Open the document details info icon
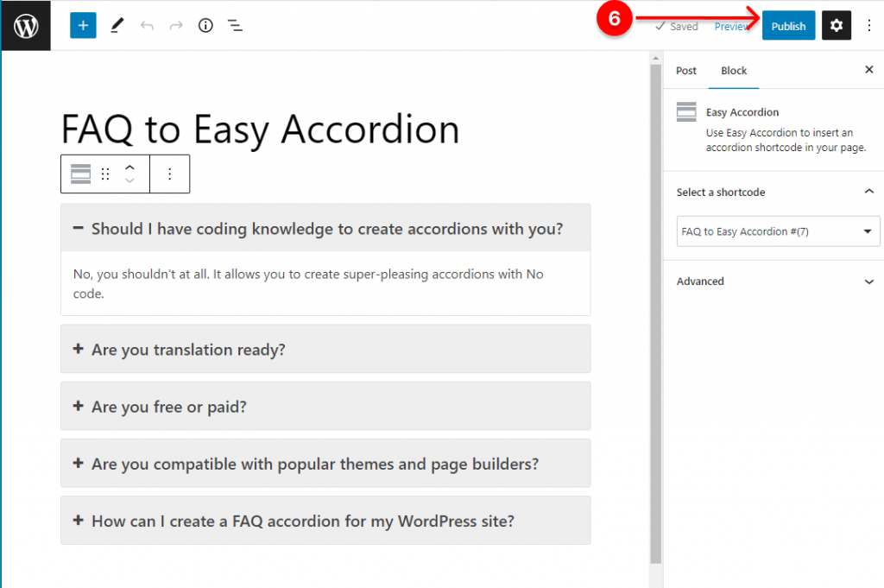 (x=205, y=25)
